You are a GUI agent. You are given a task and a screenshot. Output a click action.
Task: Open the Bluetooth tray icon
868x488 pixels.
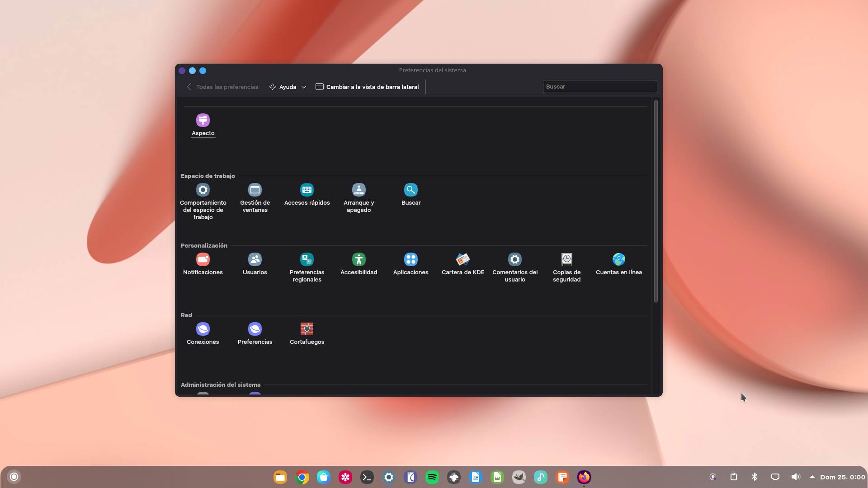(x=755, y=477)
